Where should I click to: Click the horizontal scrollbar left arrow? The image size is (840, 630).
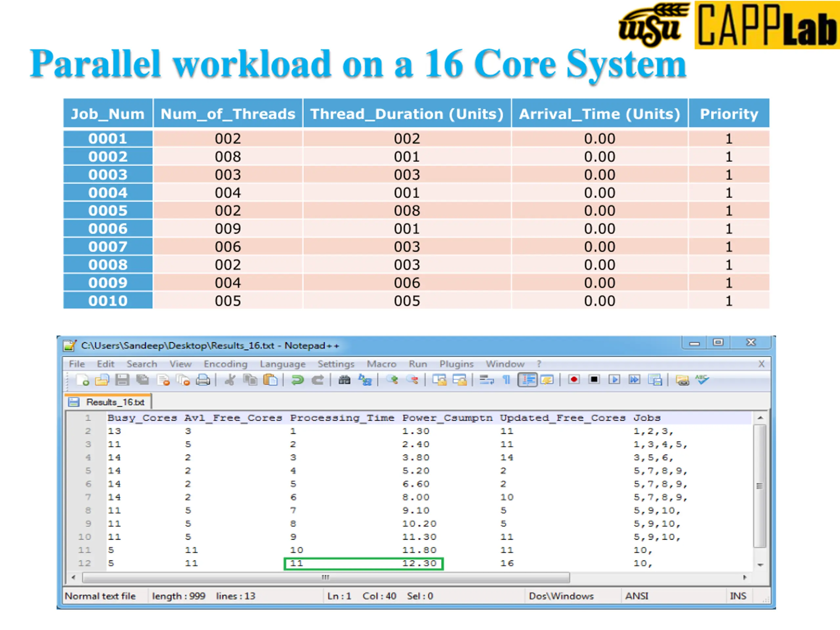pyautogui.click(x=74, y=577)
